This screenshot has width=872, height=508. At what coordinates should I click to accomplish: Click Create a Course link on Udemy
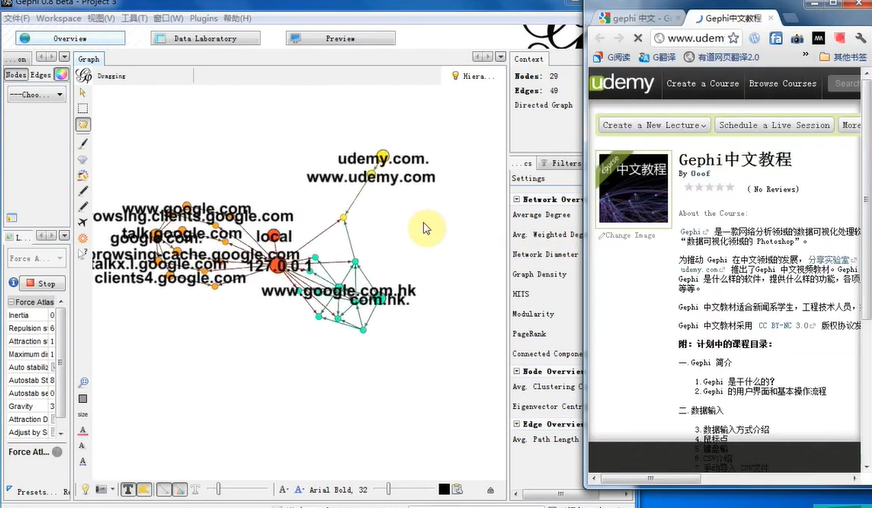tap(702, 83)
